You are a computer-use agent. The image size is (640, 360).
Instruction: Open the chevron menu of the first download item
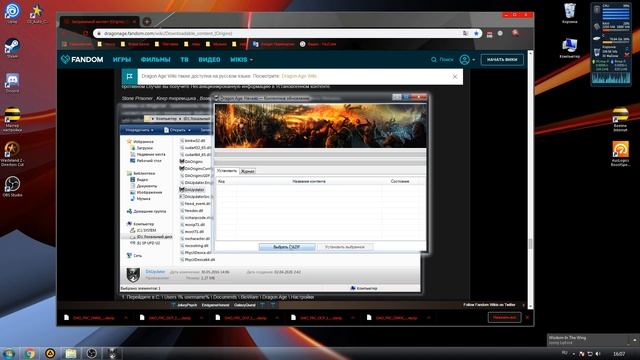[126, 318]
